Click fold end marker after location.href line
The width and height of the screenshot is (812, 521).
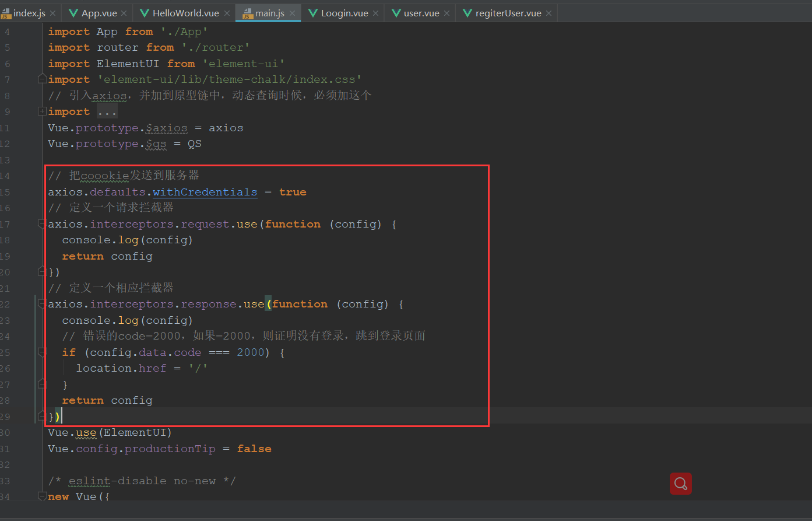click(41, 383)
